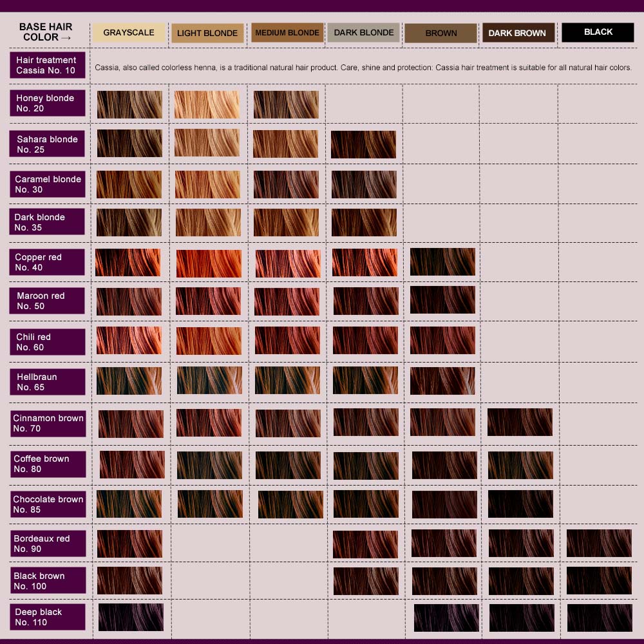The height and width of the screenshot is (644, 644).
Task: Click the Deep black No. 110 label
Action: tap(48, 617)
